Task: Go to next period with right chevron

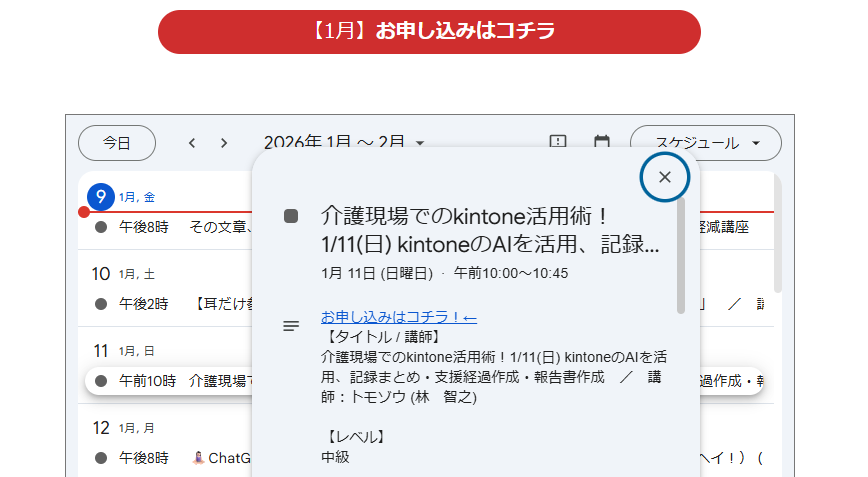Action: point(224,143)
